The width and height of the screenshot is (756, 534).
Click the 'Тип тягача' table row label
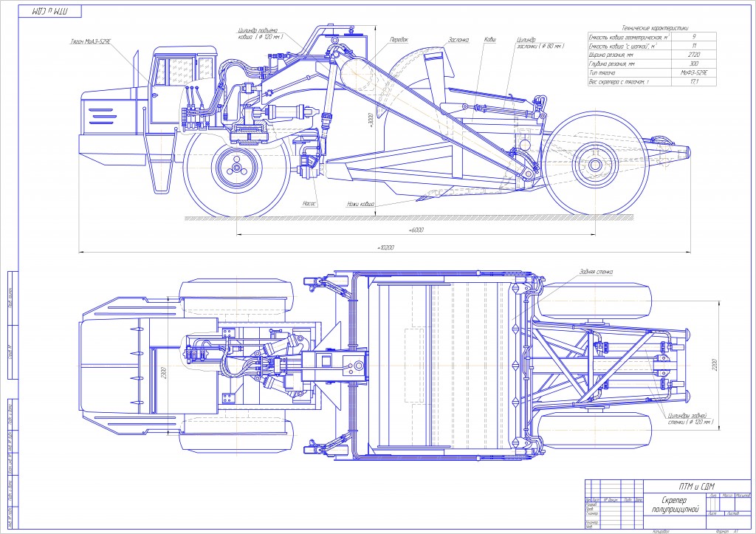click(x=602, y=73)
